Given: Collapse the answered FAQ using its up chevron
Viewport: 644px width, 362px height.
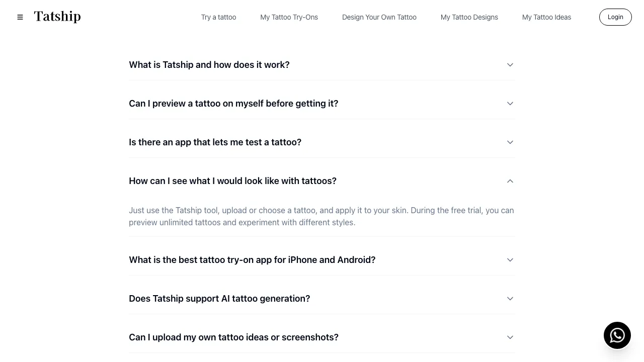Looking at the screenshot, I should coord(510,180).
